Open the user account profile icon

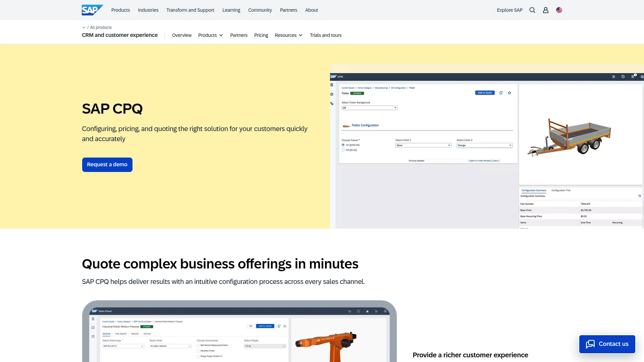(x=546, y=10)
